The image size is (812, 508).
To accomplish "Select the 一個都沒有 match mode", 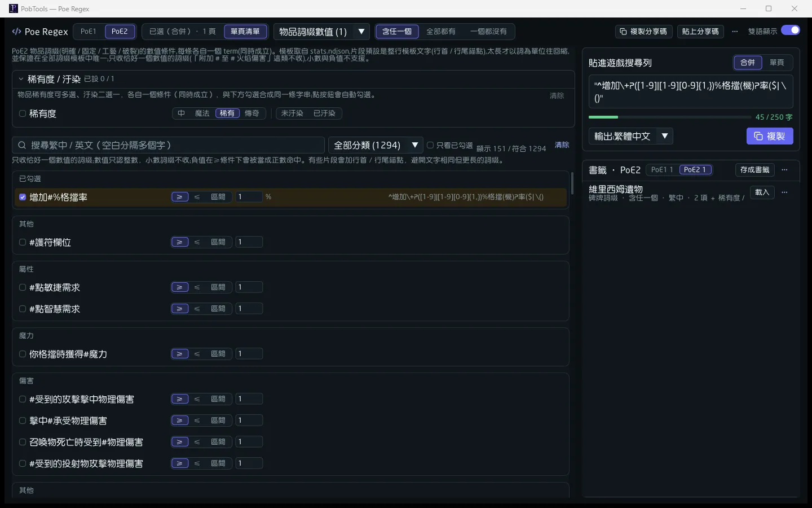I will 488,32.
